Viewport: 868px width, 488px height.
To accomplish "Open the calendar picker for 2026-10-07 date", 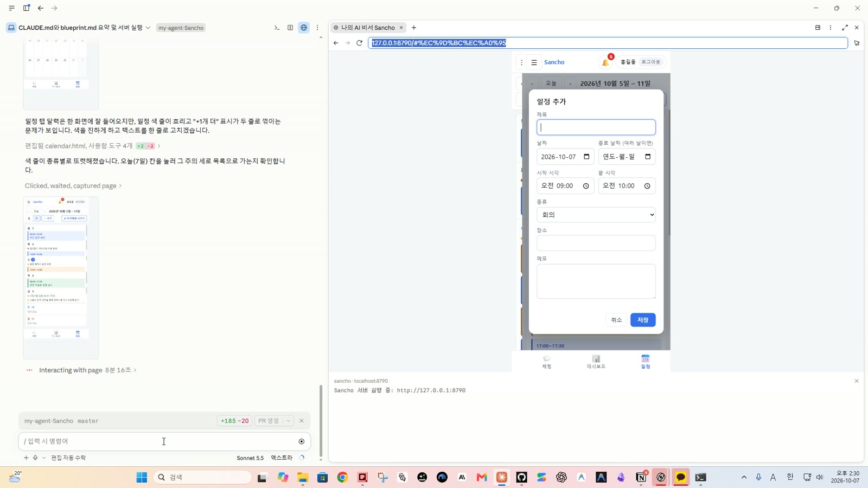I will pyautogui.click(x=586, y=157).
